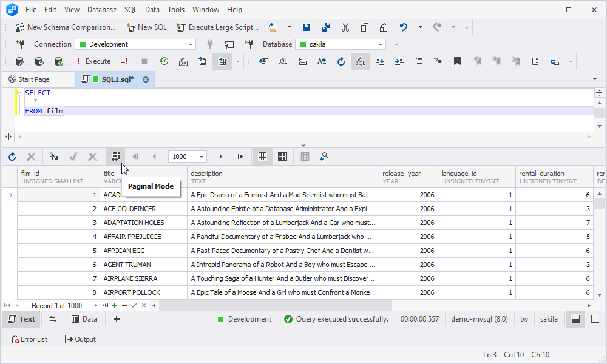This screenshot has width=607, height=364.
Task: Click the Execute button
Action: tap(93, 61)
